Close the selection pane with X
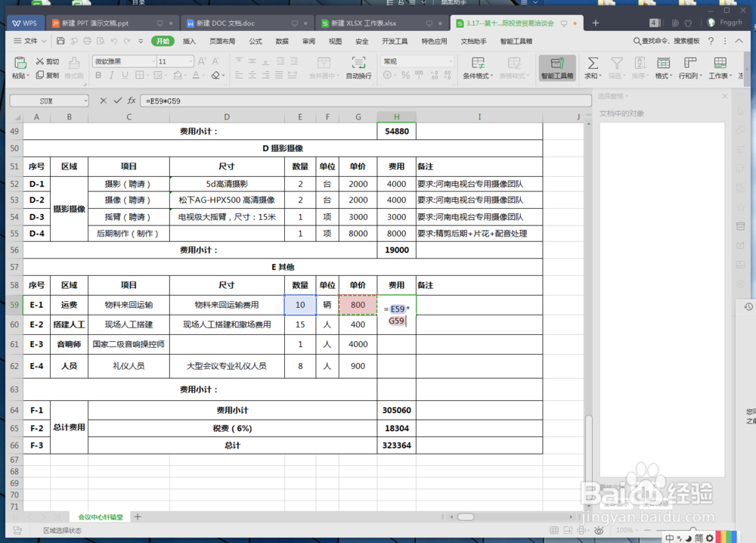Viewport: 756px width, 543px height. (x=725, y=97)
